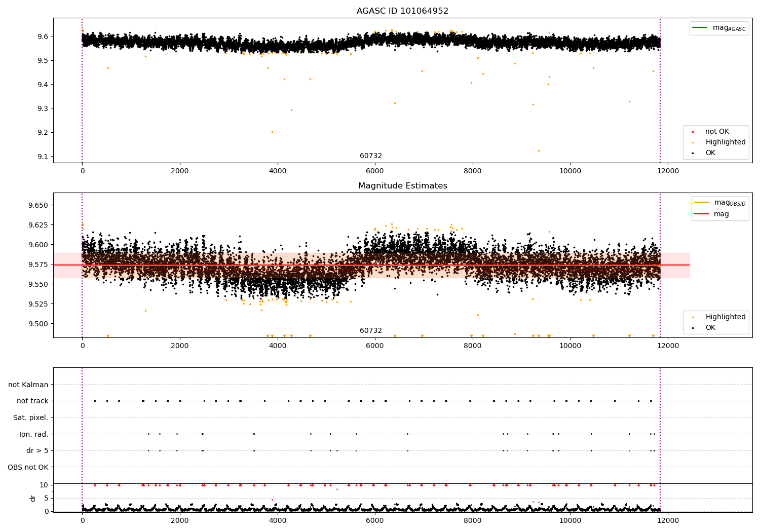
Task: Click the '9.1' y-axis tick label
Action: click(x=43, y=157)
